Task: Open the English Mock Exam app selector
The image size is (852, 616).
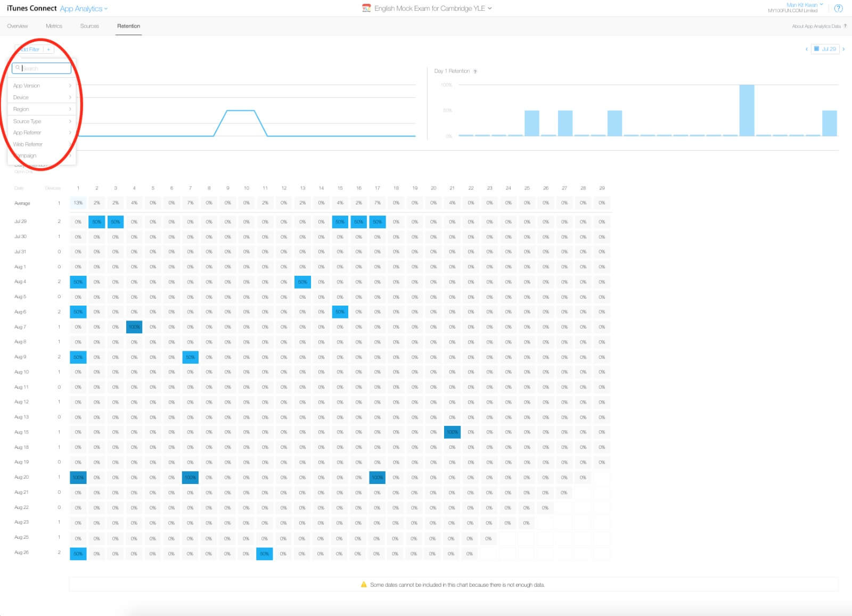Action: click(x=432, y=9)
